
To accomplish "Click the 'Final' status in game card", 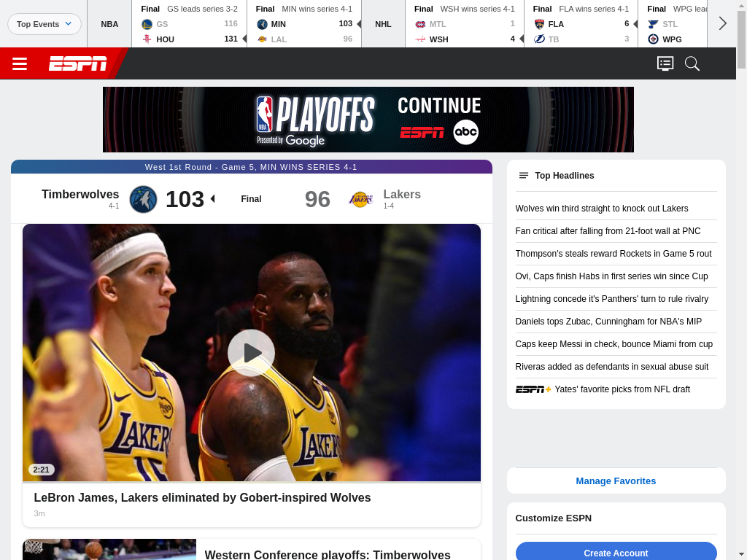I will (x=251, y=199).
